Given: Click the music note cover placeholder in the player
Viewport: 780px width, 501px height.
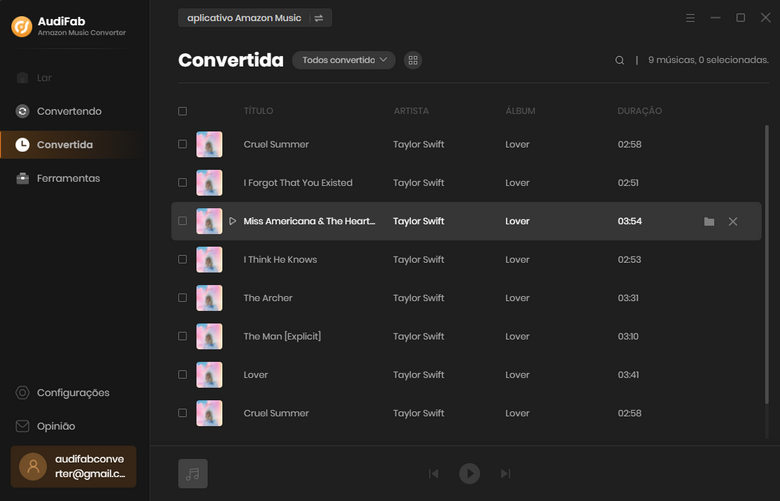Looking at the screenshot, I should pos(193,473).
